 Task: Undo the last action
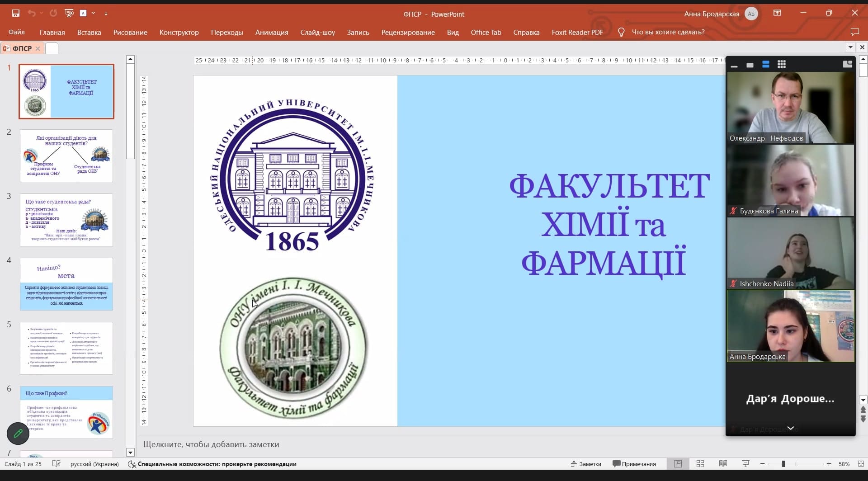click(31, 13)
